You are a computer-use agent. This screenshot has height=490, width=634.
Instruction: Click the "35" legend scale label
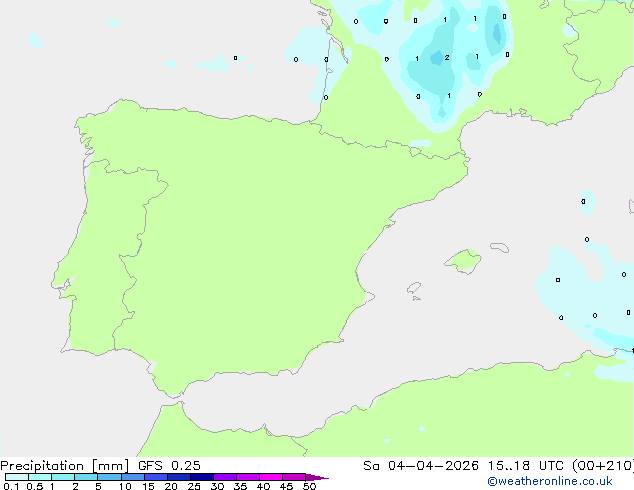[240, 486]
